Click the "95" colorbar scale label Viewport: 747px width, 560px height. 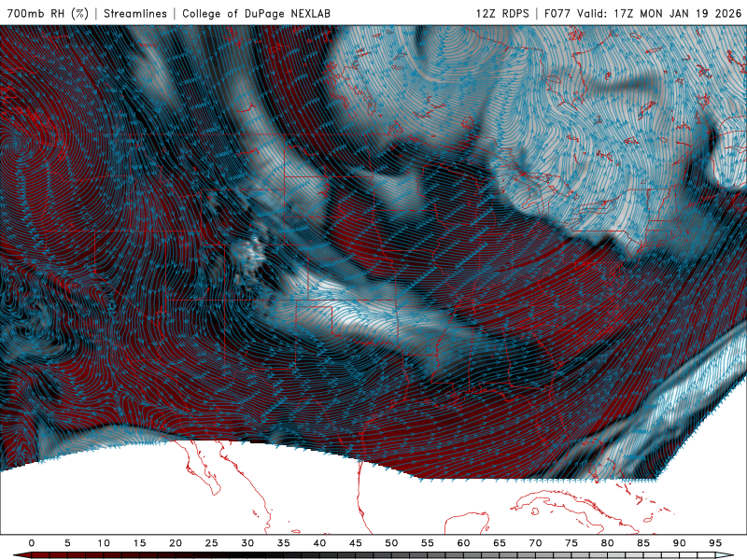[x=715, y=543]
